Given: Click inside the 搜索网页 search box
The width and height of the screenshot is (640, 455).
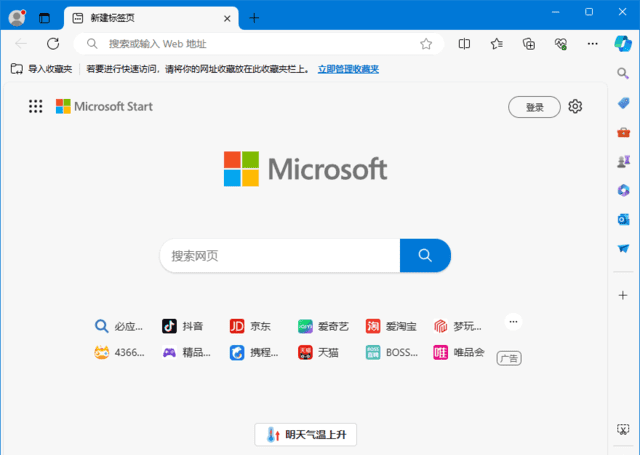Looking at the screenshot, I should click(x=280, y=256).
